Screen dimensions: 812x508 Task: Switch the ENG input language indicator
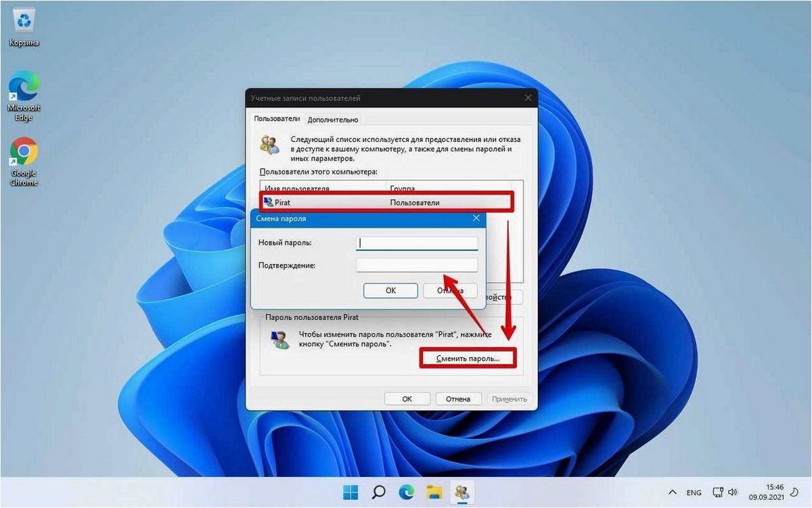(696, 492)
